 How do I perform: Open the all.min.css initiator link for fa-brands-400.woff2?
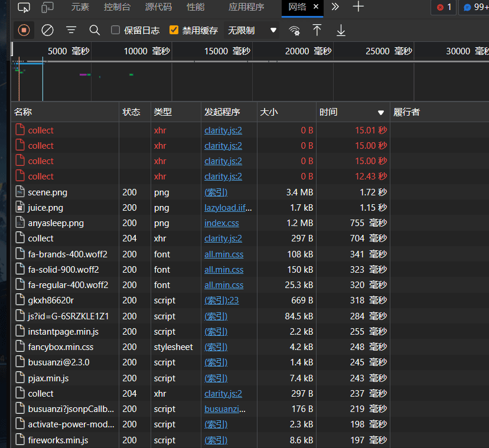[224, 254]
